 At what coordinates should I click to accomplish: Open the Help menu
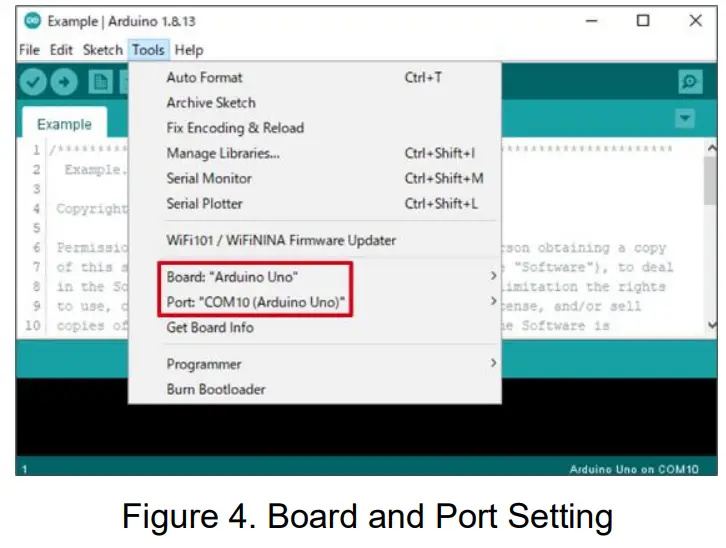point(189,50)
